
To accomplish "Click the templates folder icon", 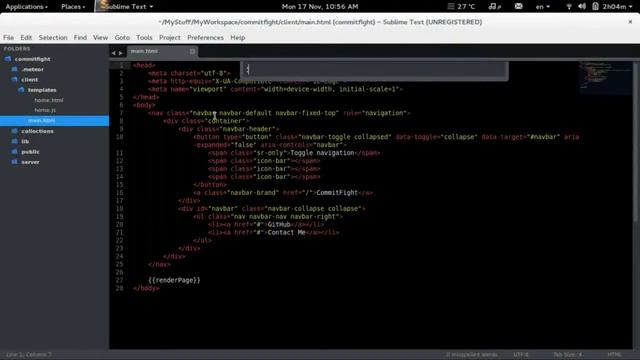I will pyautogui.click(x=21, y=90).
